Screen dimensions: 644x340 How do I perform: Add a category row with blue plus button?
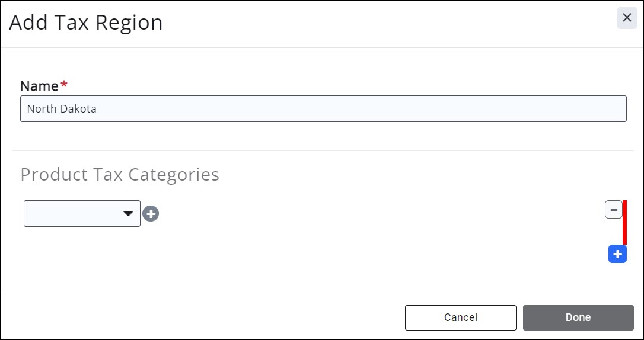pos(617,255)
